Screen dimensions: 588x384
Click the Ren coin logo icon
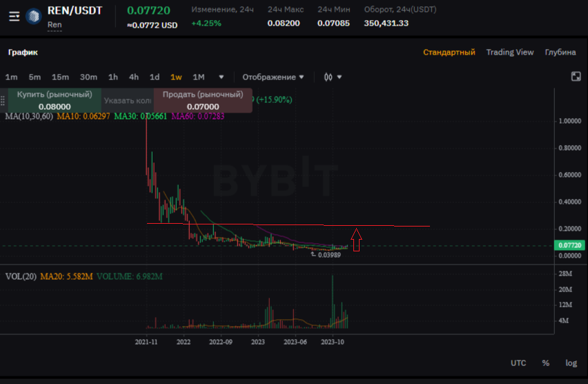tap(33, 17)
